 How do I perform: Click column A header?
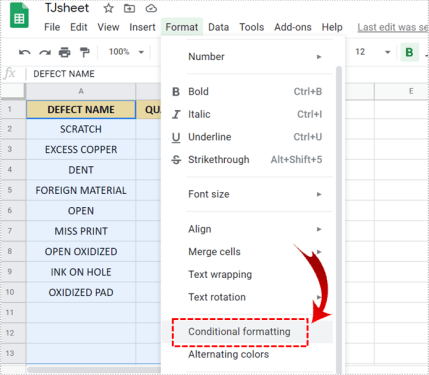81,91
